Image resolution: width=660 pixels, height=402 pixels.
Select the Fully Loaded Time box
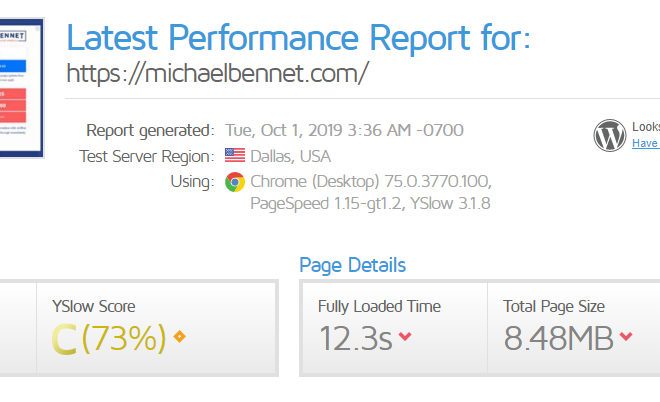click(x=395, y=328)
